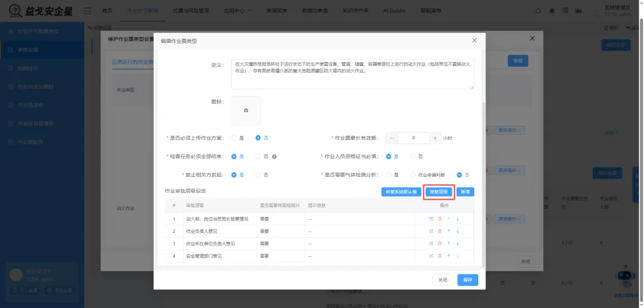Open search in the top header
This screenshot has width=644, height=308.
(x=538, y=11)
